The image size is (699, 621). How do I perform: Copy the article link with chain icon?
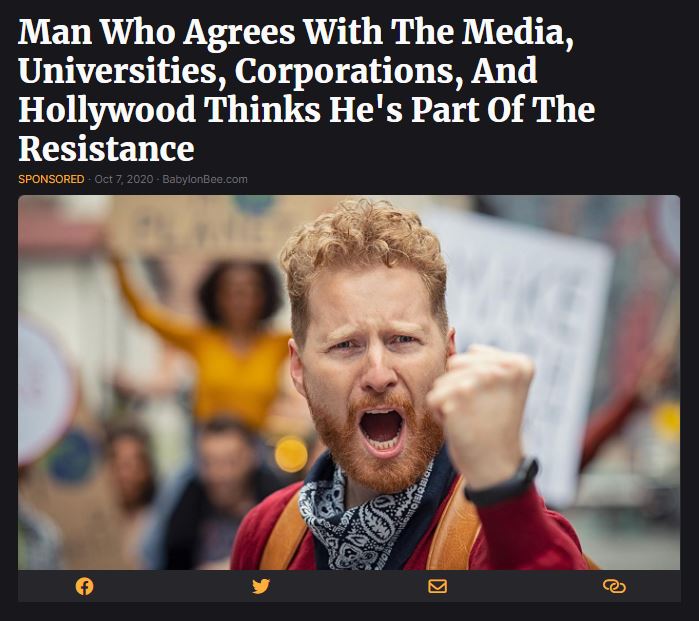coord(614,586)
